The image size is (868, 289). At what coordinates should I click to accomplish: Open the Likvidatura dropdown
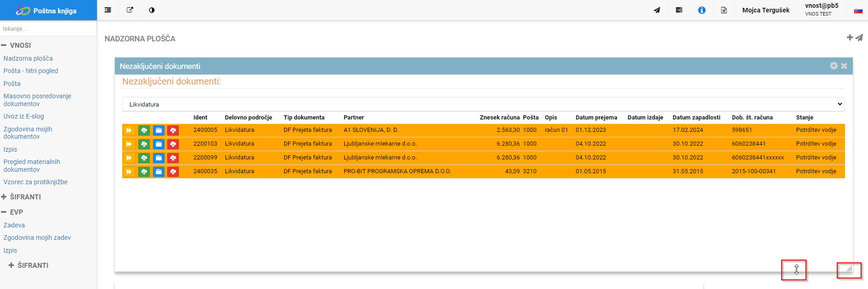pyautogui.click(x=483, y=104)
